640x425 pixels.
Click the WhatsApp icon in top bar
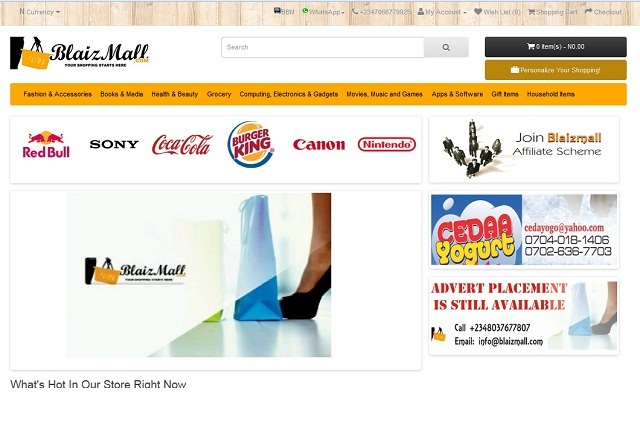(x=305, y=11)
